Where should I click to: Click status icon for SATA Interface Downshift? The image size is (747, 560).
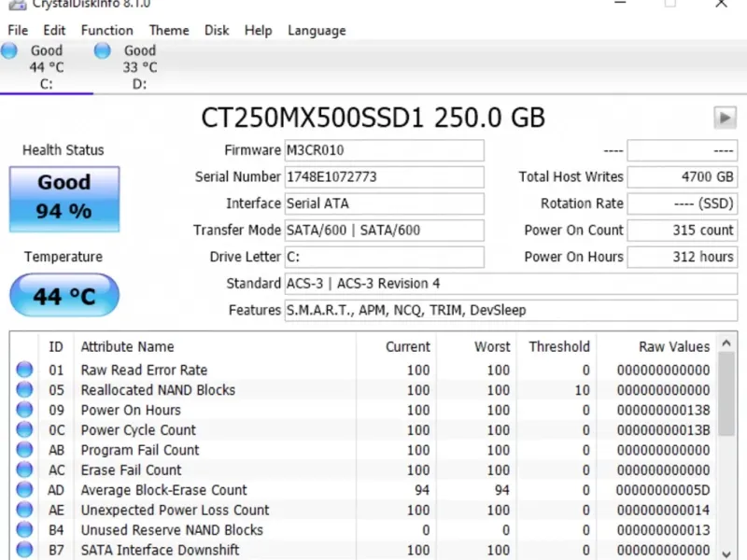[24, 550]
